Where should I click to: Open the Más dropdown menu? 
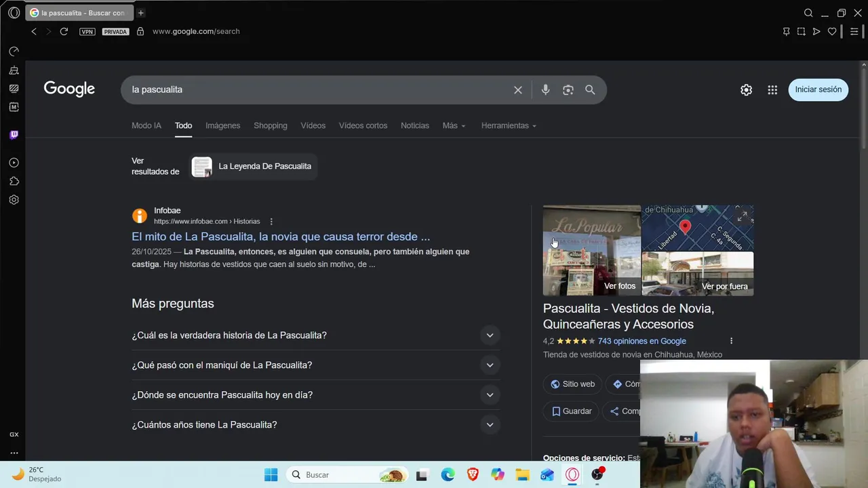tap(454, 125)
